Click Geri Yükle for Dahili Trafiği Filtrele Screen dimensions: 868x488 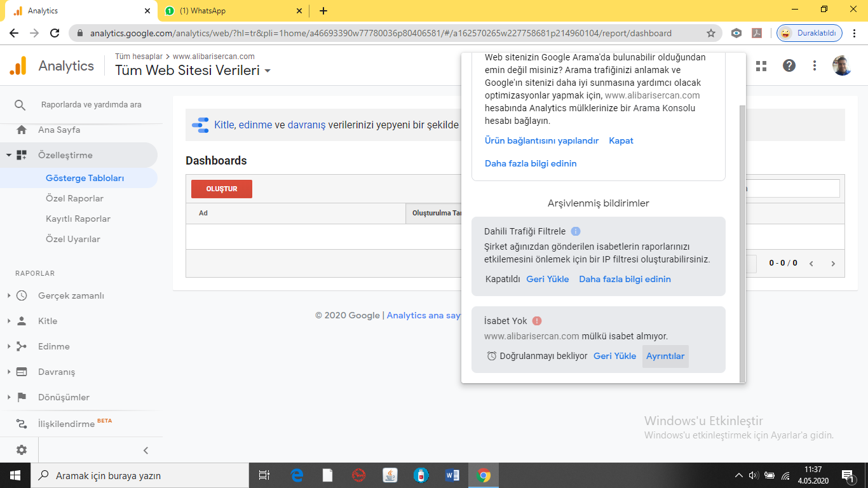point(548,279)
